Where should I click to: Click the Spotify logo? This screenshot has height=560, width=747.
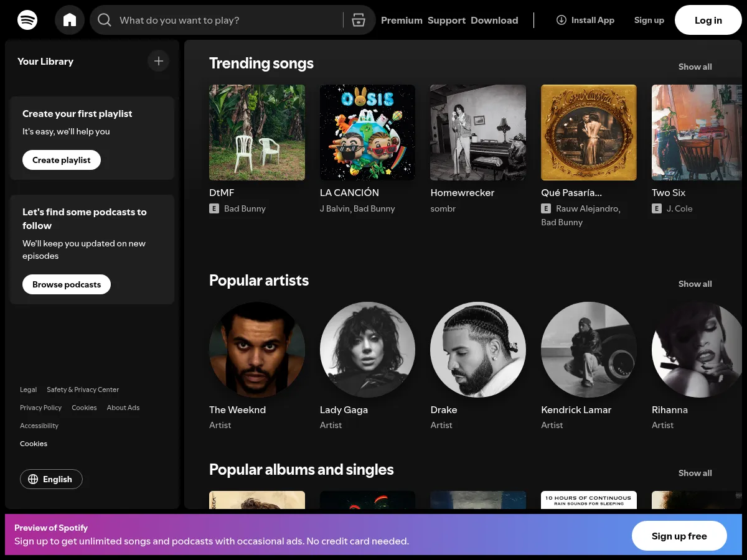[x=27, y=19]
